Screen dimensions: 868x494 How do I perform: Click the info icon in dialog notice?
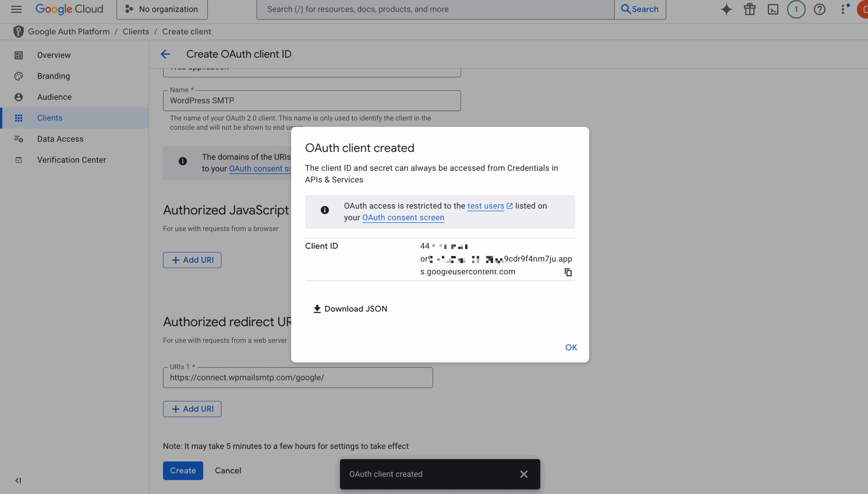[x=324, y=210]
